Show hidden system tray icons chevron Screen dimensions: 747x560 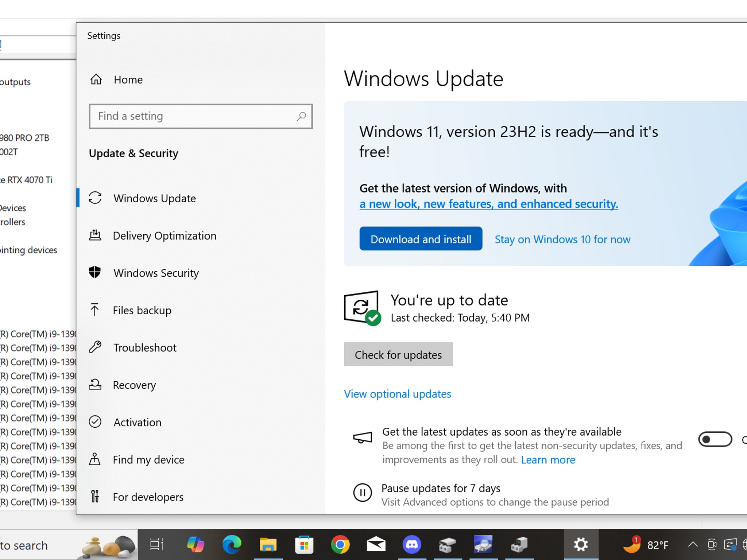693,545
